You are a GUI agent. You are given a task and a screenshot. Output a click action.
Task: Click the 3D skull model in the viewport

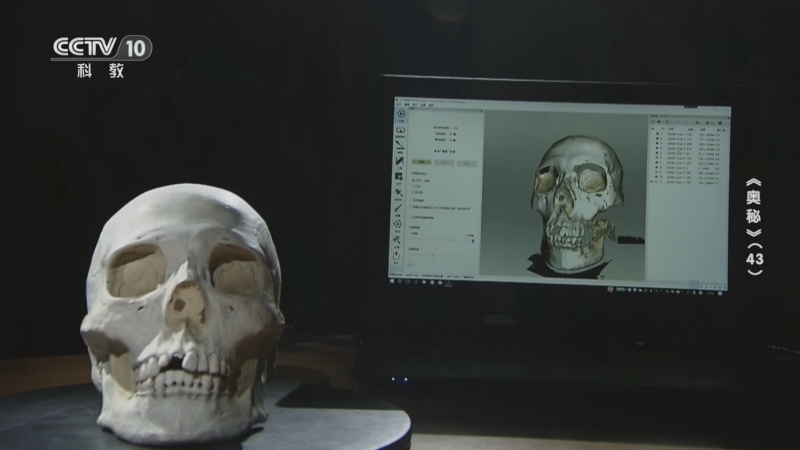[577, 204]
